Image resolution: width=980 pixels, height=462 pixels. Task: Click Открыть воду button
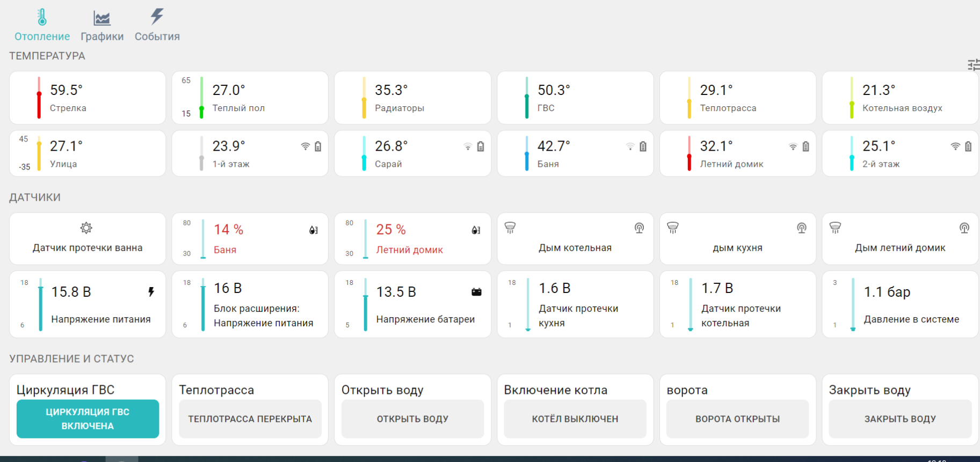[x=412, y=419]
